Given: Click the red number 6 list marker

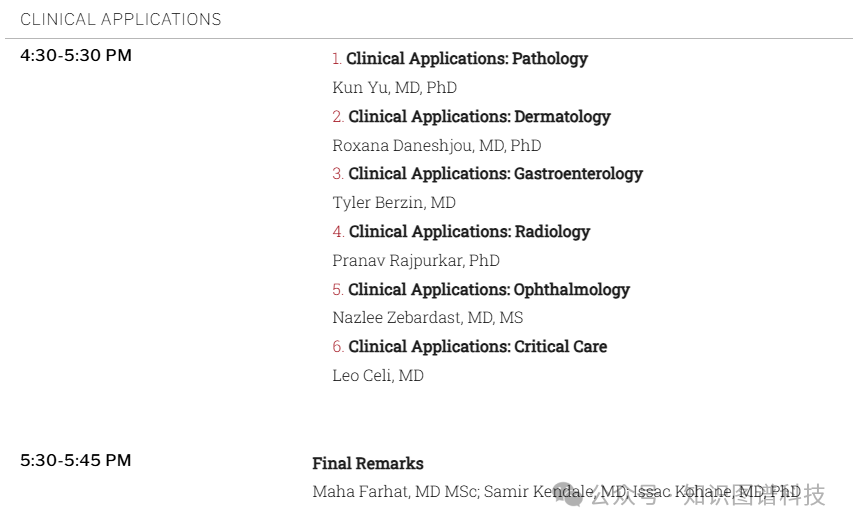Looking at the screenshot, I should click(x=338, y=347).
